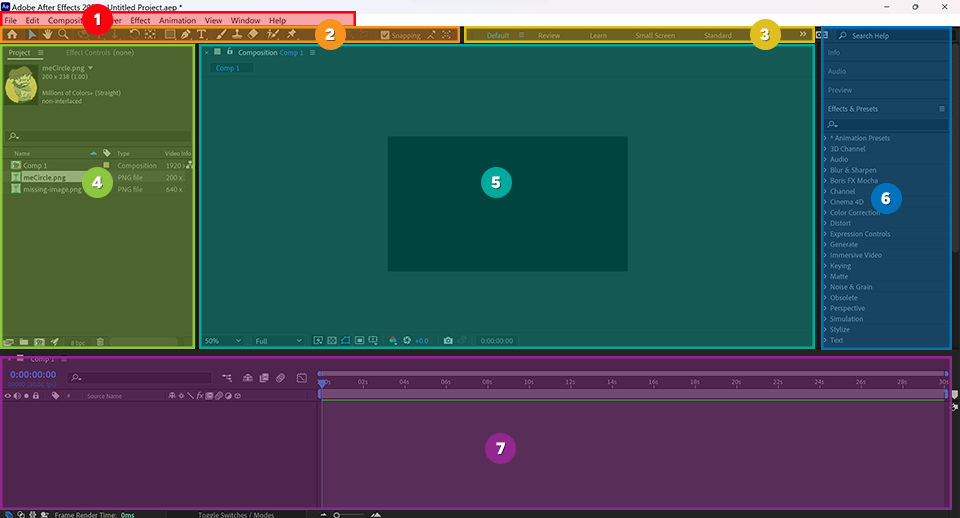Image resolution: width=960 pixels, height=518 pixels.
Task: Open channel and color management icon
Action: point(393,340)
